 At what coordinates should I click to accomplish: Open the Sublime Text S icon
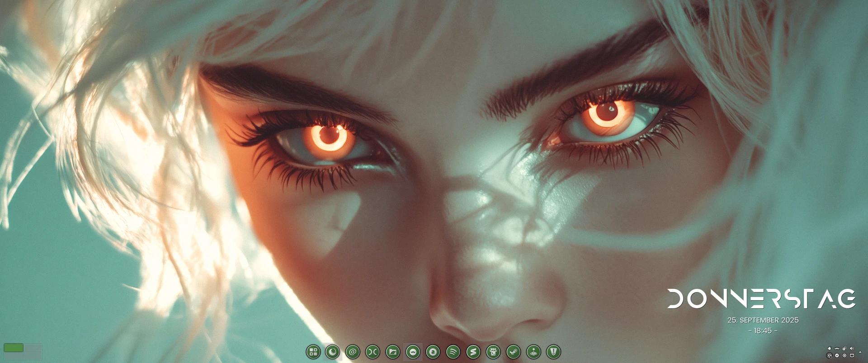coord(473,352)
